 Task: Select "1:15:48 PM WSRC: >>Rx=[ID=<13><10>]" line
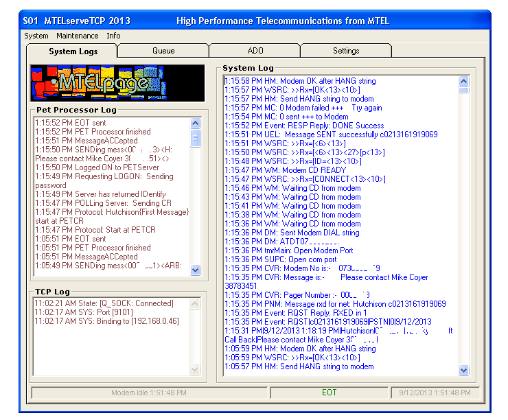pos(293,161)
